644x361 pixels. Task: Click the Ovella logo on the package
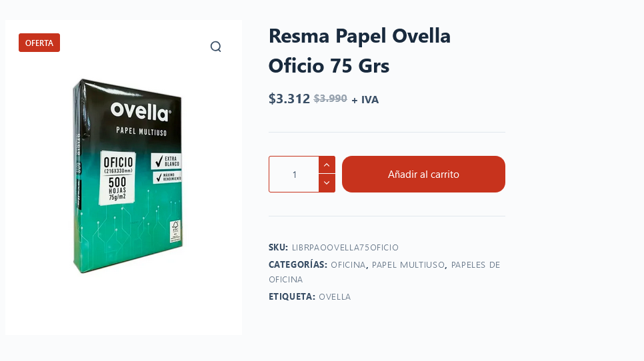pyautogui.click(x=141, y=111)
